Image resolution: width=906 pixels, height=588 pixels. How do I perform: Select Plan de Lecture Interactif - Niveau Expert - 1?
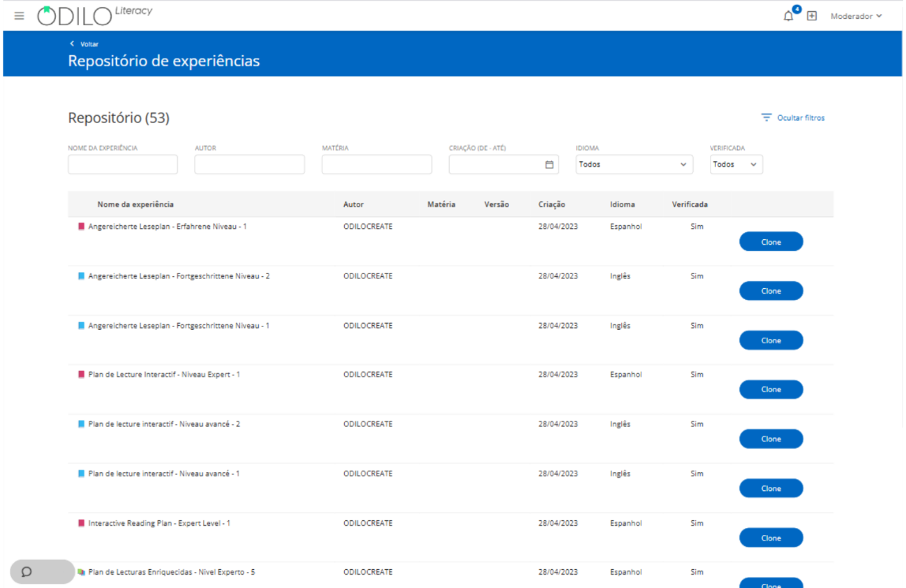click(x=164, y=375)
